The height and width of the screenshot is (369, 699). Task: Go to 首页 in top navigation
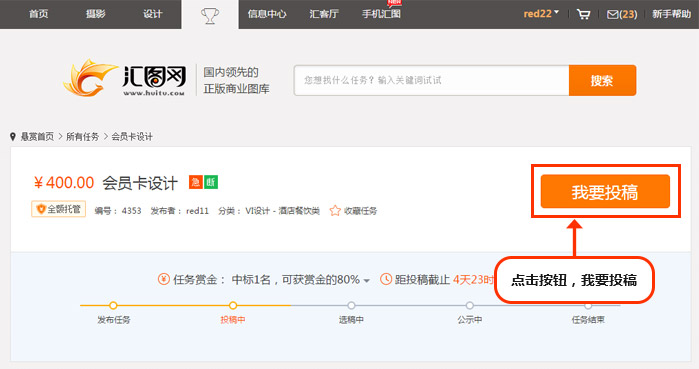pyautogui.click(x=38, y=14)
